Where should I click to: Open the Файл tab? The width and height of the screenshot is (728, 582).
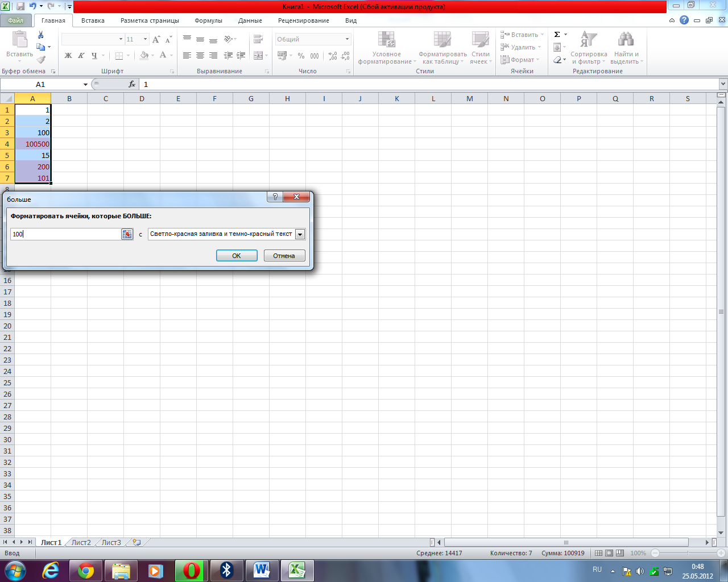16,20
